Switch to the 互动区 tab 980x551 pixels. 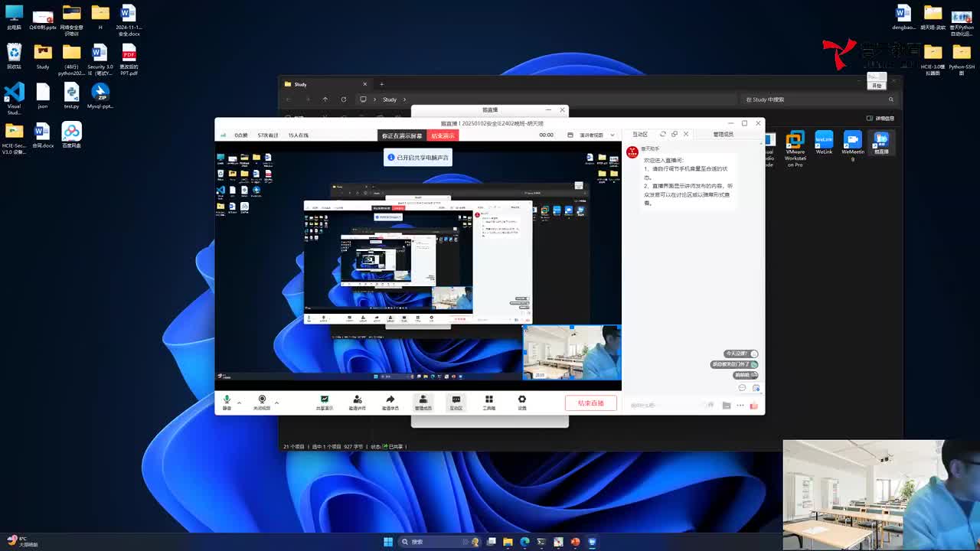point(640,134)
